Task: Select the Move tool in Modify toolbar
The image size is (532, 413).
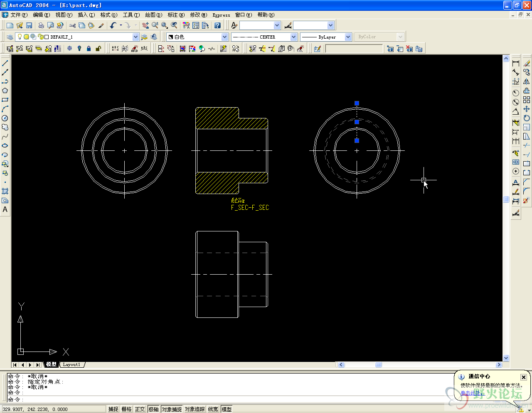Action: click(527, 109)
